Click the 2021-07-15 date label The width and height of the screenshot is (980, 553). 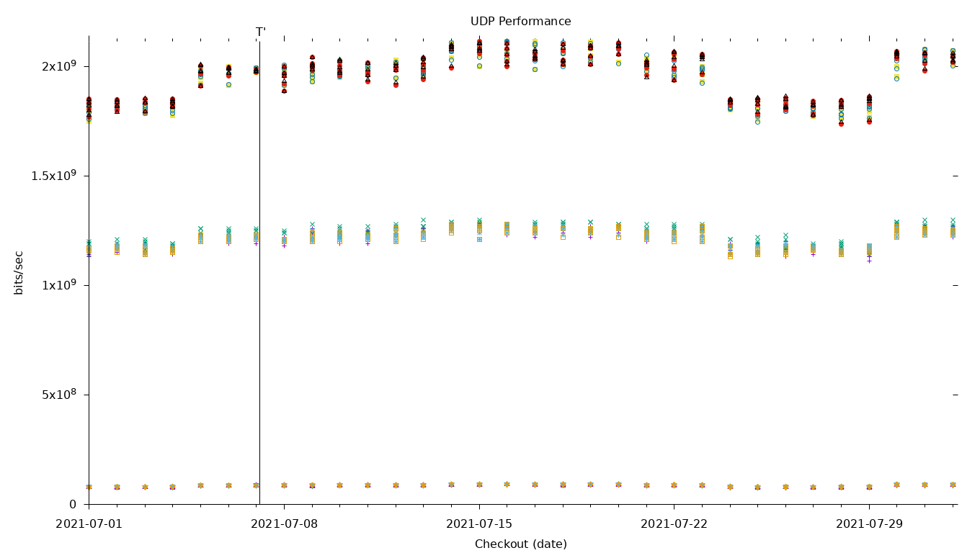point(479,524)
